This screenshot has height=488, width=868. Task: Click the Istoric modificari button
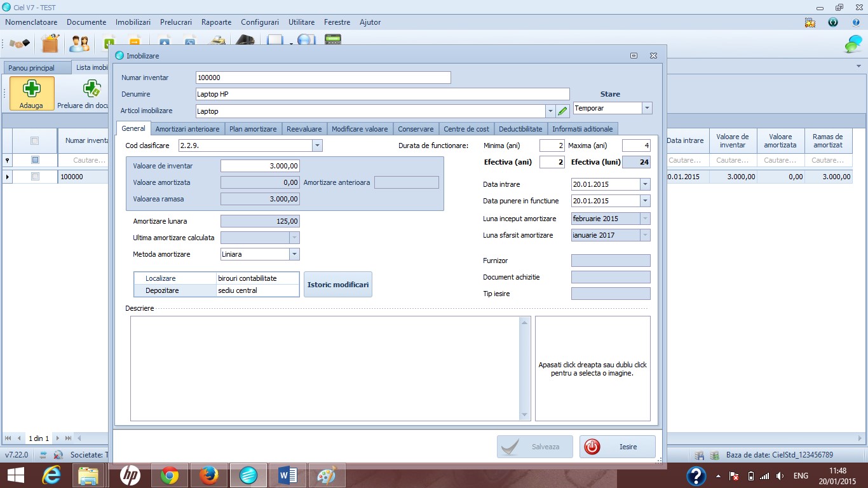click(x=338, y=285)
